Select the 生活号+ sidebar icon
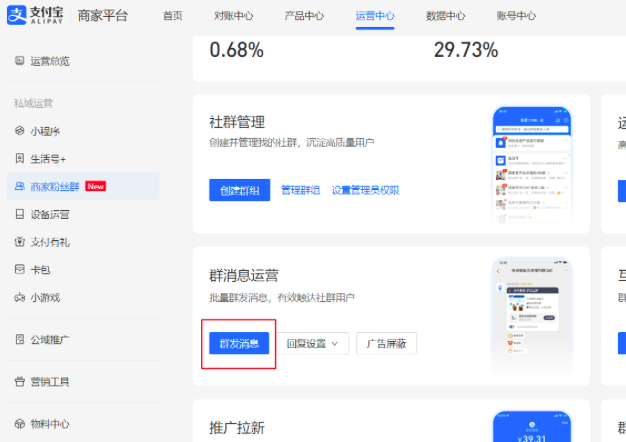The width and height of the screenshot is (626, 442). point(20,158)
